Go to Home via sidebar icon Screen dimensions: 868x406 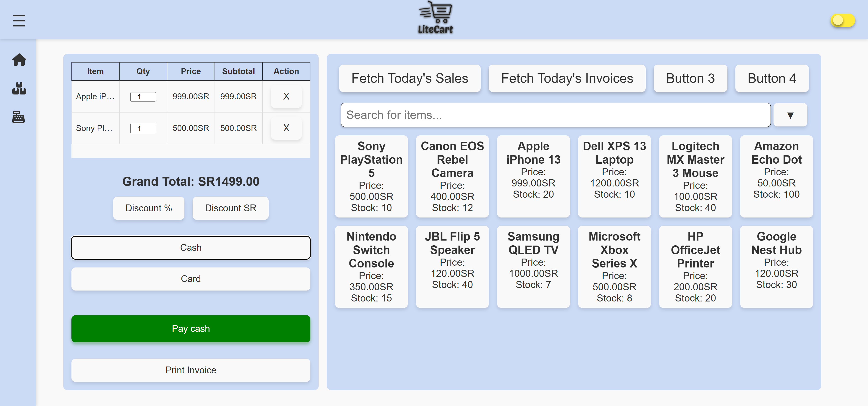click(x=19, y=60)
